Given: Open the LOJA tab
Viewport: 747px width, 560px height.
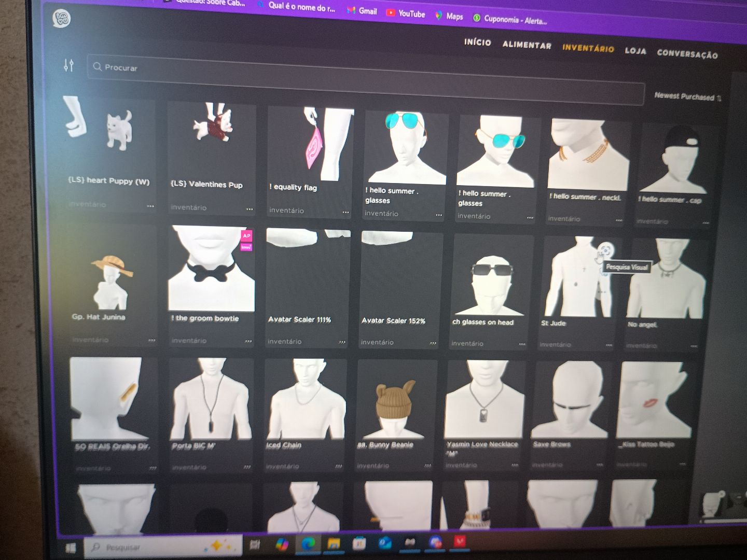Looking at the screenshot, I should pyautogui.click(x=635, y=51).
